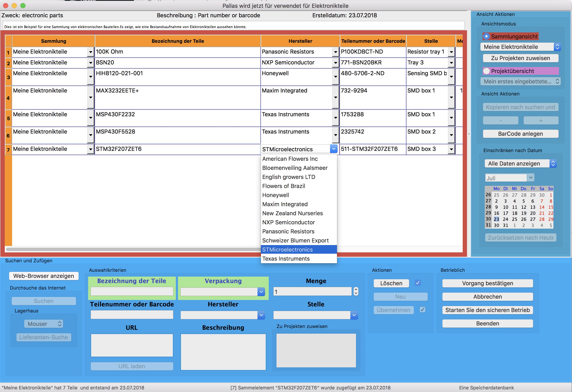The width and height of the screenshot is (572, 392).
Task: Click the Hersteller column header
Action: (x=300, y=41)
